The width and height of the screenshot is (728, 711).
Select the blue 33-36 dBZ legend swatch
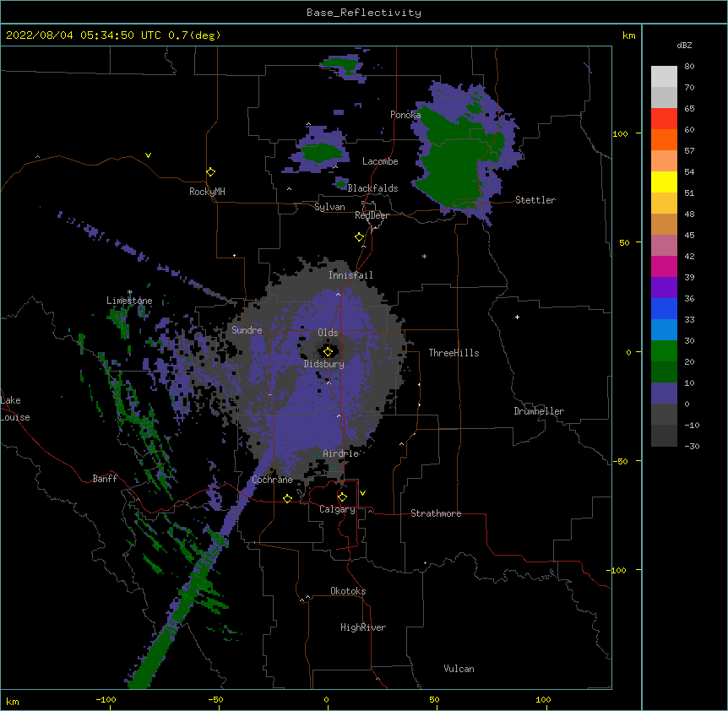tap(664, 308)
